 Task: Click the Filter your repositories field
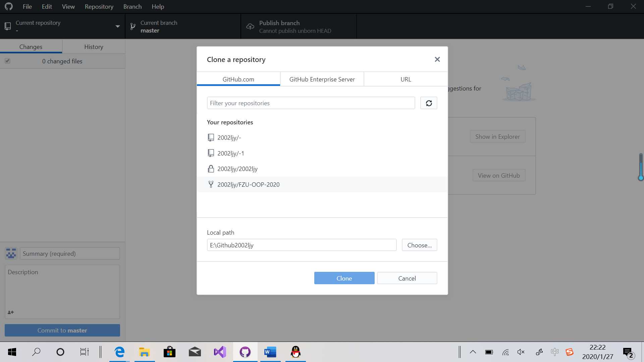tap(311, 103)
